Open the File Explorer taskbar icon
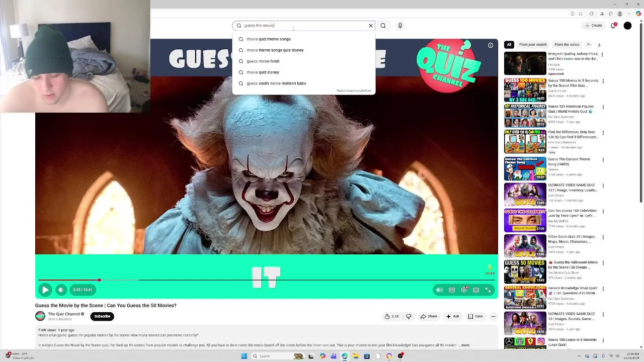The image size is (644, 362). (x=355, y=356)
